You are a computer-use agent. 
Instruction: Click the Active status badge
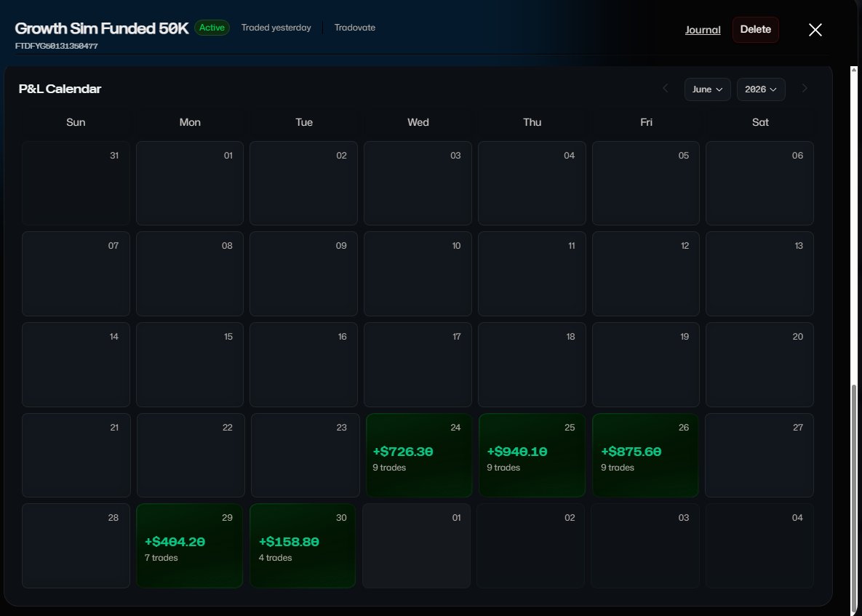click(x=212, y=28)
